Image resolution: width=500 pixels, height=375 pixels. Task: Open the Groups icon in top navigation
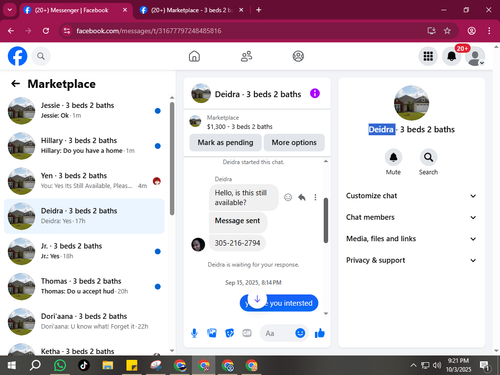click(x=298, y=56)
